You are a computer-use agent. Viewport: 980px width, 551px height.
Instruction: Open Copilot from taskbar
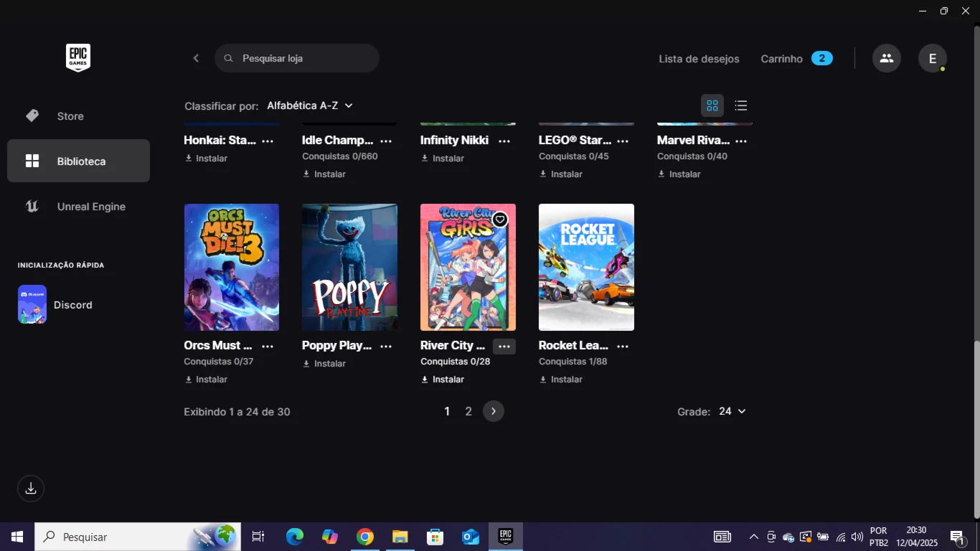click(330, 537)
